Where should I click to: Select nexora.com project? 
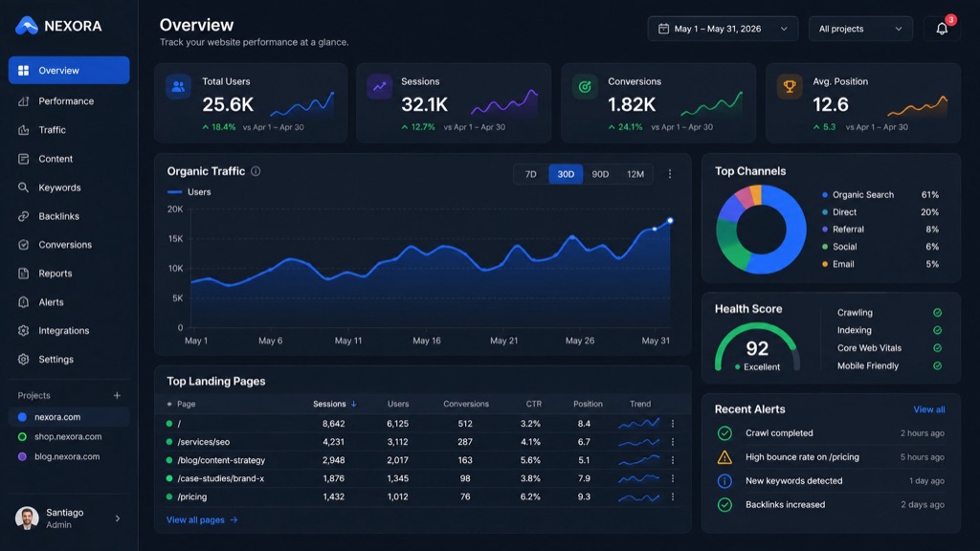(69, 417)
